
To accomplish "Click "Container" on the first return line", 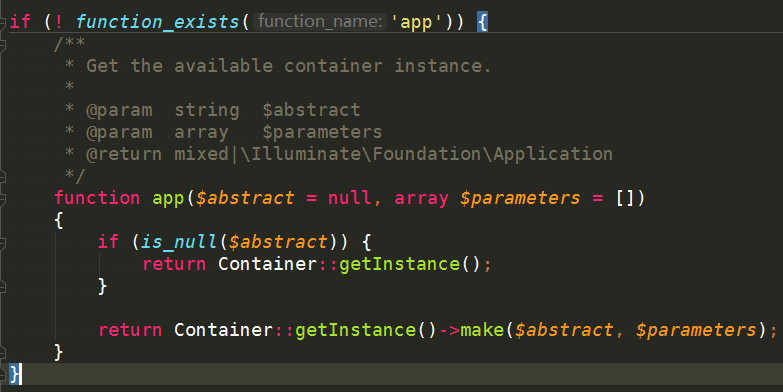I will (x=267, y=264).
